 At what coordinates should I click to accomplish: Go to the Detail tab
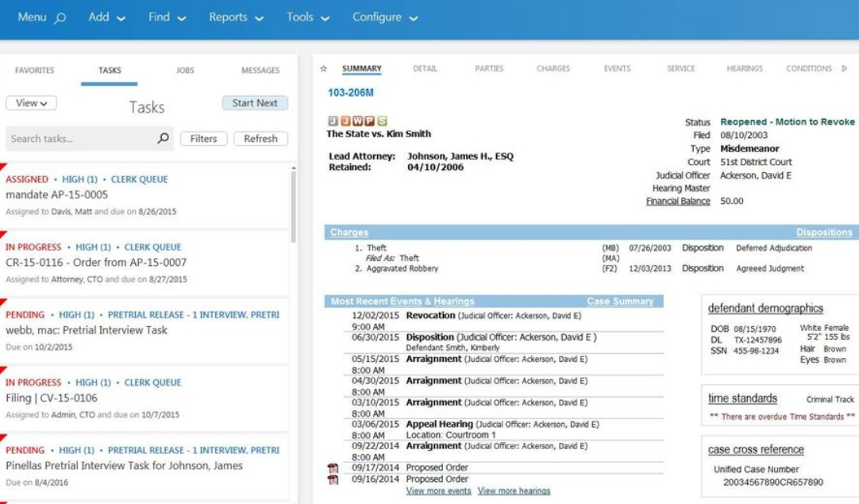tap(425, 68)
